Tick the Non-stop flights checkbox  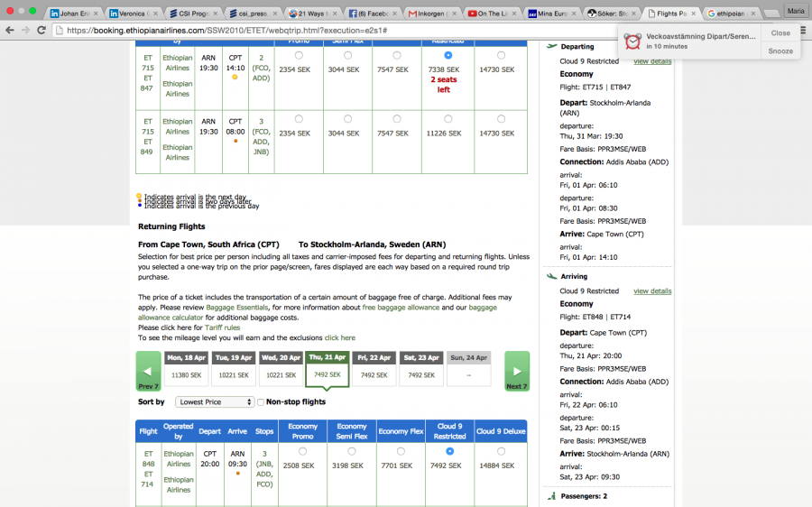(261, 401)
